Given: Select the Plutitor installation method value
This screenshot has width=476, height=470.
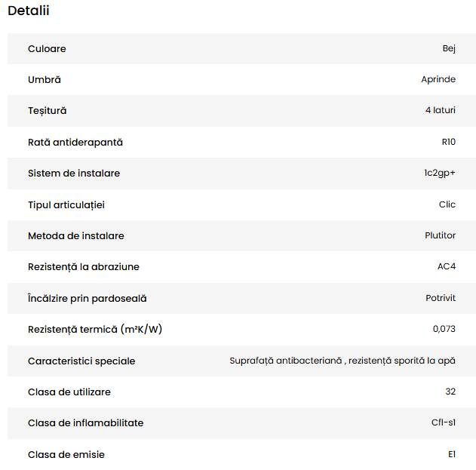Looking at the screenshot, I should click(441, 235).
